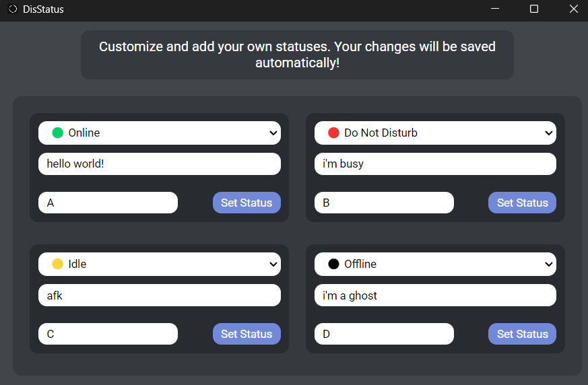Click the hotkey field containing 'D'
Image resolution: width=588 pixels, height=385 pixels.
[384, 334]
